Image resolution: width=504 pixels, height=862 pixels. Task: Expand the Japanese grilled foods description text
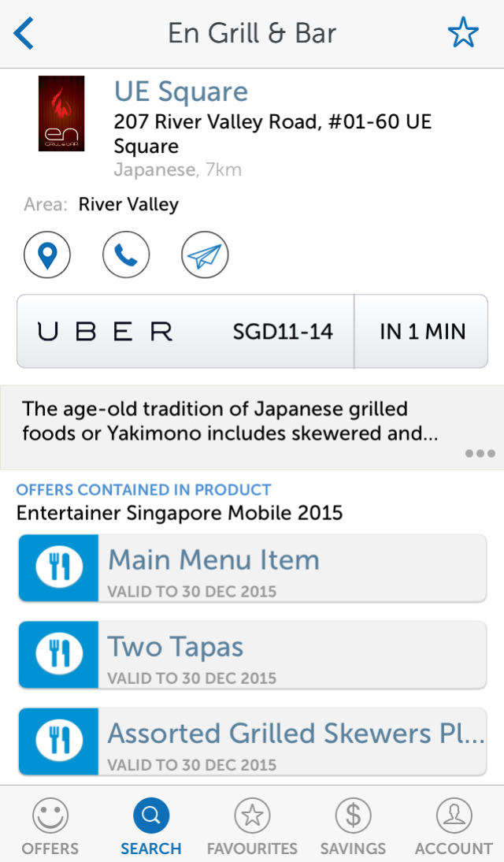[x=228, y=422]
